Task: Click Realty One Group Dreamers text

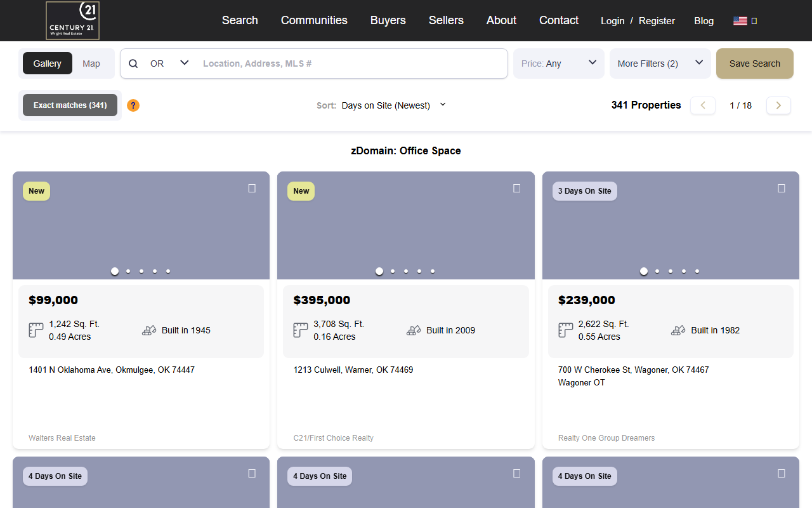Action: tap(606, 438)
